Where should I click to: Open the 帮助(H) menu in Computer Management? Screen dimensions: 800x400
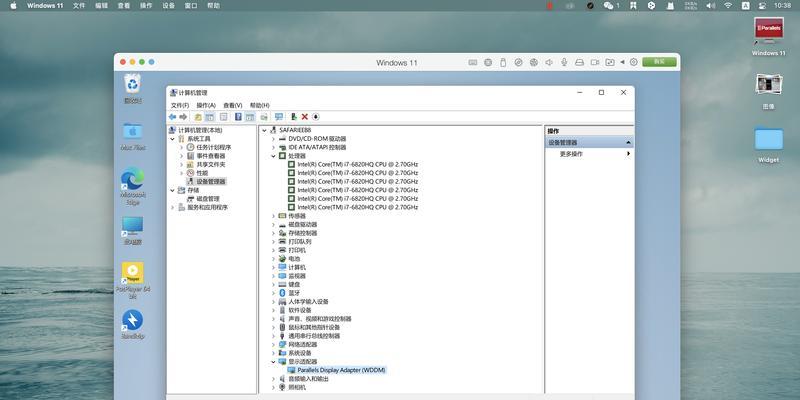[259, 105]
